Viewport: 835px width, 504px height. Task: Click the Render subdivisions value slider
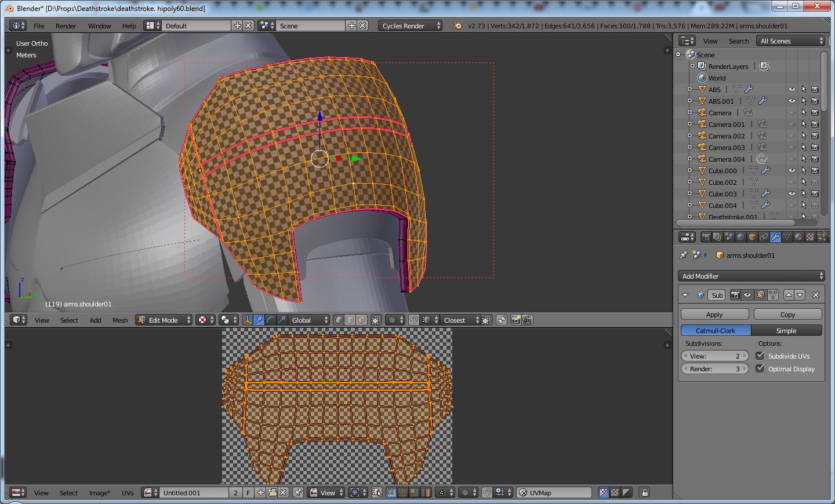(715, 369)
